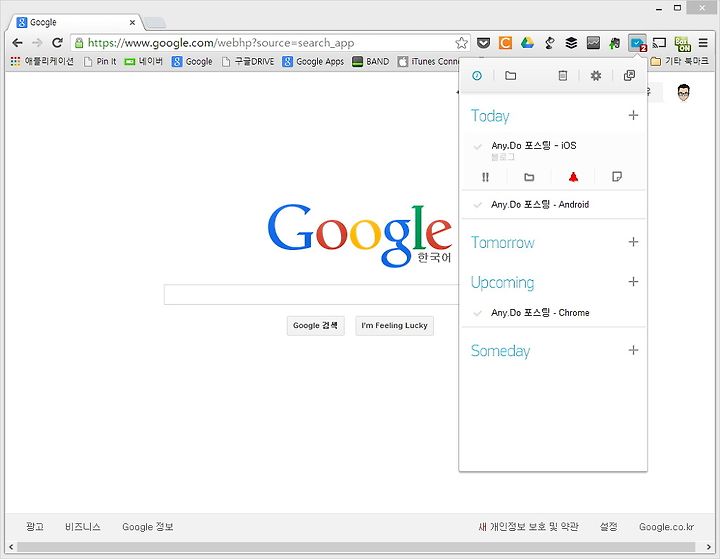Click the Today section heading
720x559 pixels.
click(x=490, y=116)
